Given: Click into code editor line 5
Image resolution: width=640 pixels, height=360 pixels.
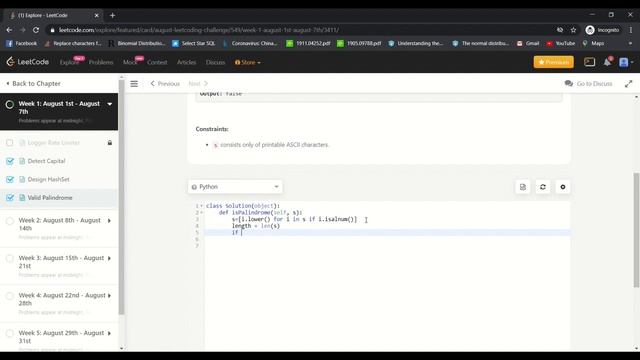Looking at the screenshot, I should pos(387,233).
